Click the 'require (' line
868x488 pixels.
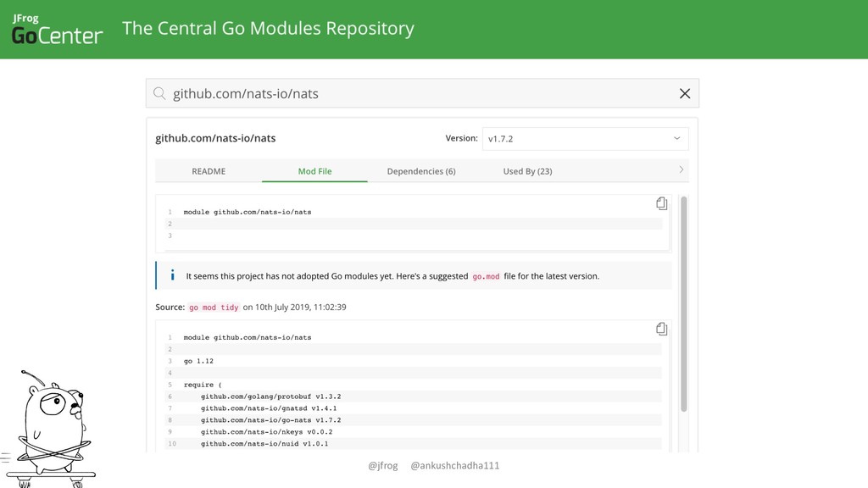click(203, 385)
